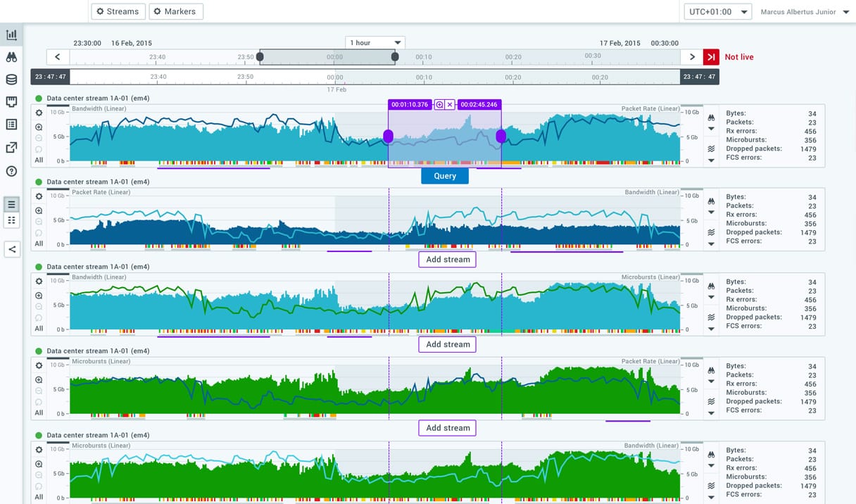
Task: Click Dropped packets value 1479 in first chart
Action: (808, 149)
